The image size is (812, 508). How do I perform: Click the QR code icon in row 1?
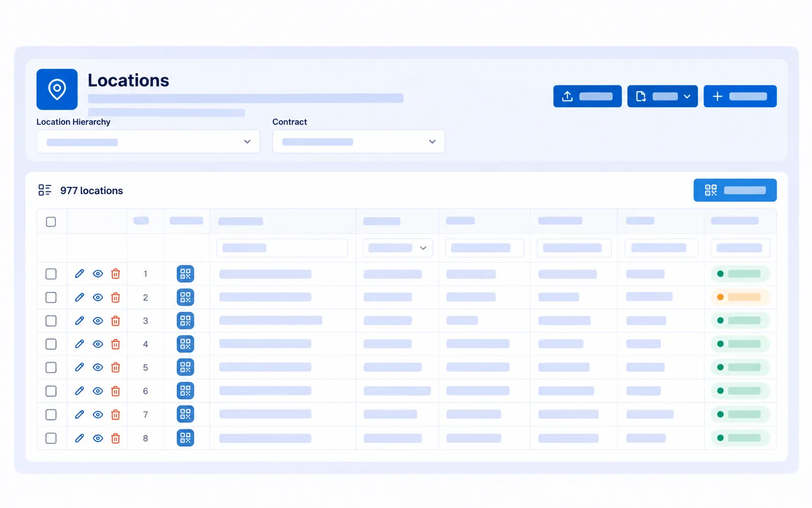[185, 274]
